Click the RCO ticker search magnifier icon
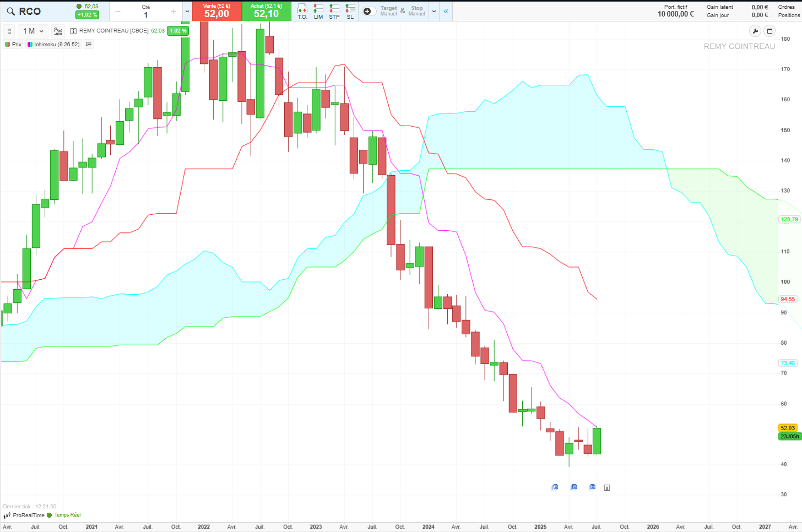Viewport: 802px width, 532px height. point(10,12)
